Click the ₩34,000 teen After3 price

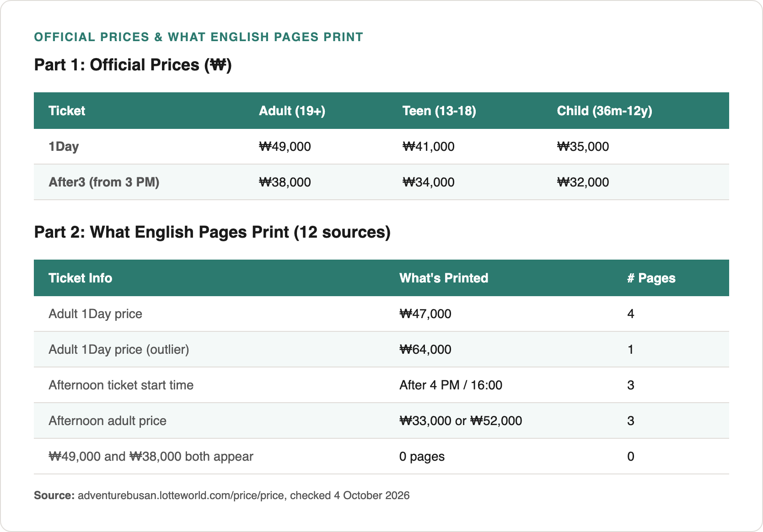click(429, 182)
